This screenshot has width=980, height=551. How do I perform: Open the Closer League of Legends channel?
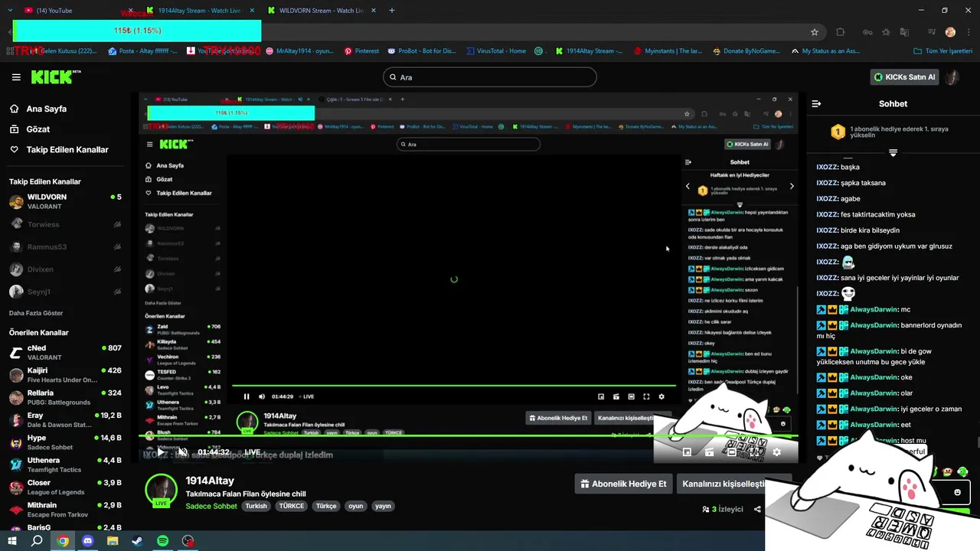point(65,487)
